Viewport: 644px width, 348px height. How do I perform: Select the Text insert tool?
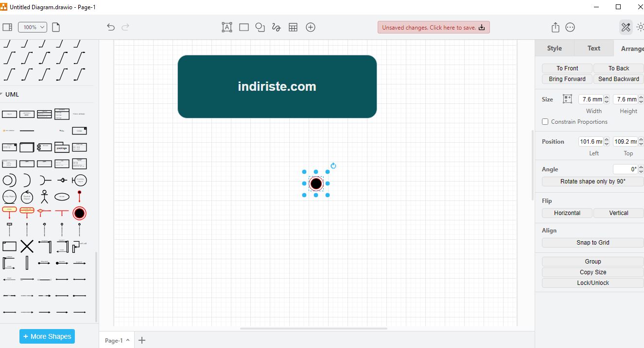click(227, 27)
